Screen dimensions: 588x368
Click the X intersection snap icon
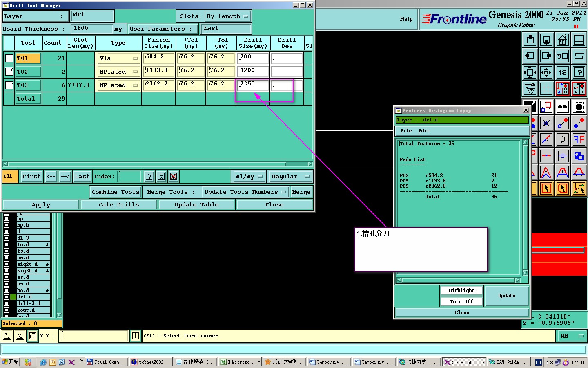pyautogui.click(x=546, y=123)
